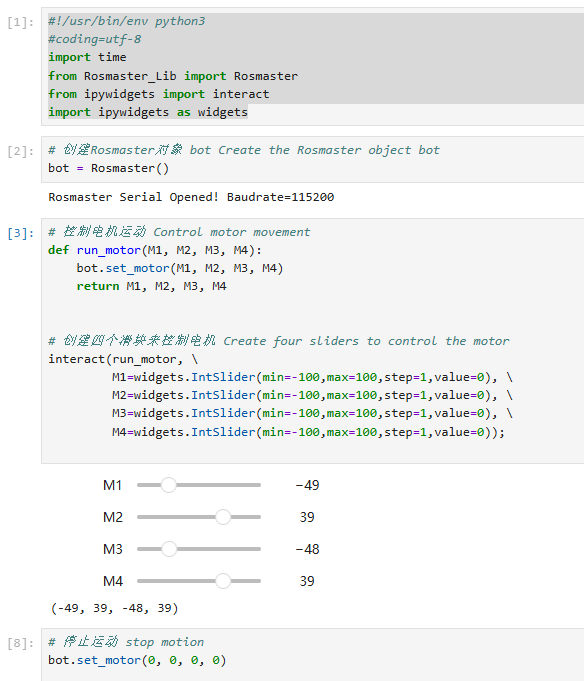Screen dimensions: 584x681
Task: Select the cell [2] prompt
Action: tap(20, 151)
